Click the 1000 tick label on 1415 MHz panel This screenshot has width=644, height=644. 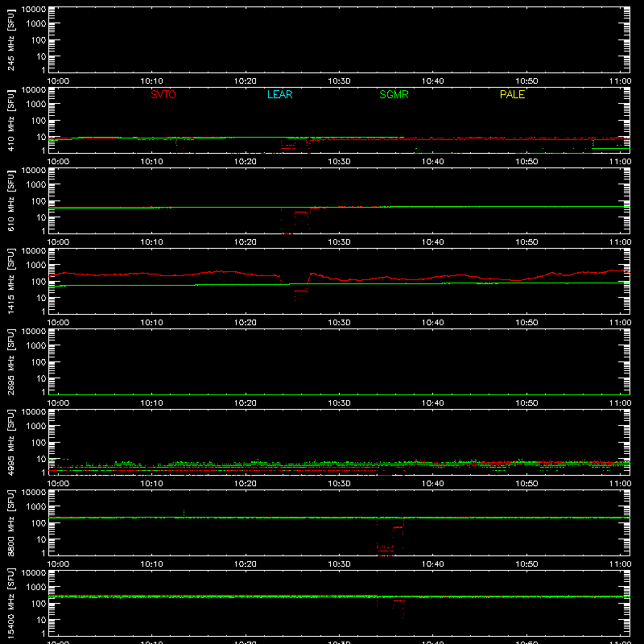click(35, 266)
